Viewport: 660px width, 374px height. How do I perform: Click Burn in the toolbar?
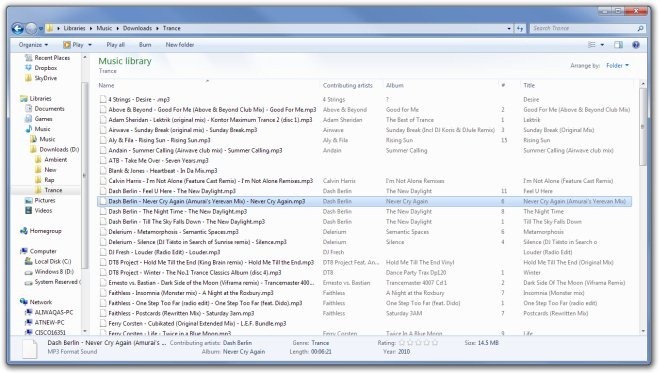click(x=145, y=45)
